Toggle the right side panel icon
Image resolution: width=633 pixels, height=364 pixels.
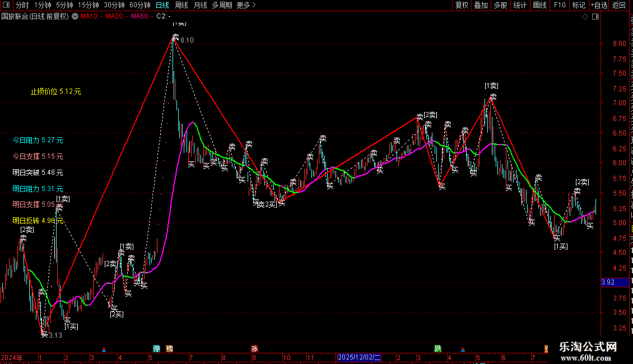point(595,17)
